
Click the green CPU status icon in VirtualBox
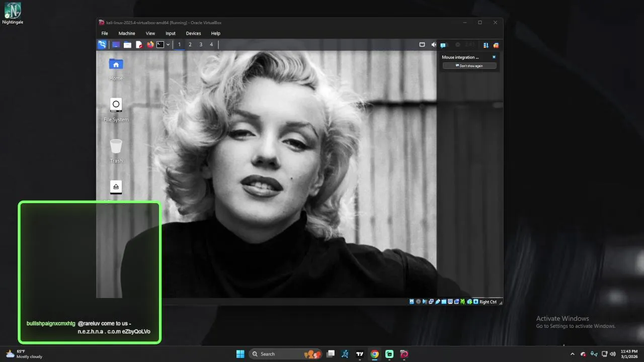(x=463, y=302)
